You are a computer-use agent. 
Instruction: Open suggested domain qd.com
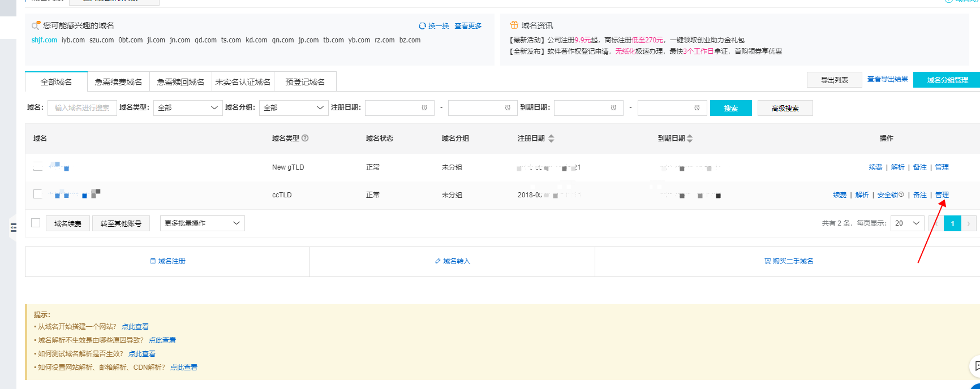(x=205, y=40)
